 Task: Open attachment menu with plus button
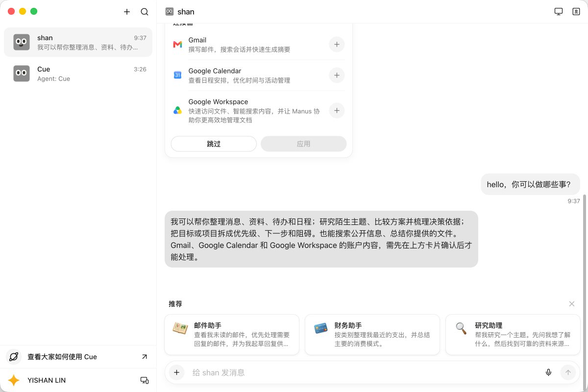pos(177,372)
